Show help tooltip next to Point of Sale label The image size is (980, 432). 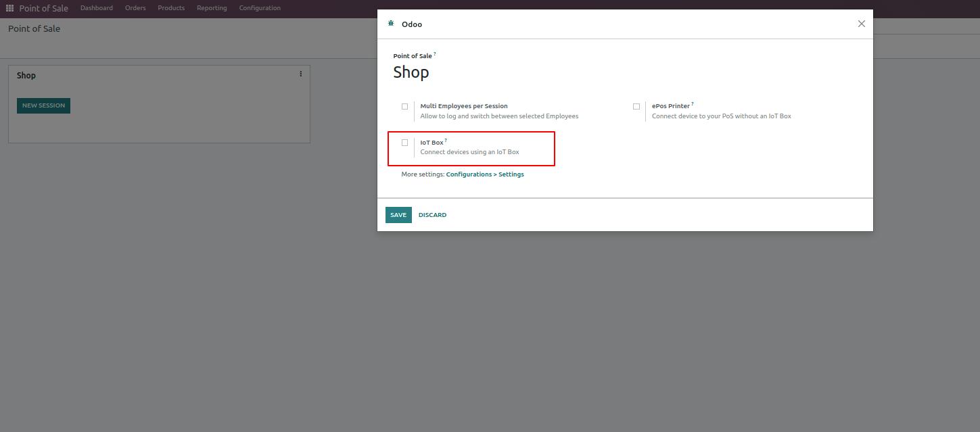click(435, 53)
